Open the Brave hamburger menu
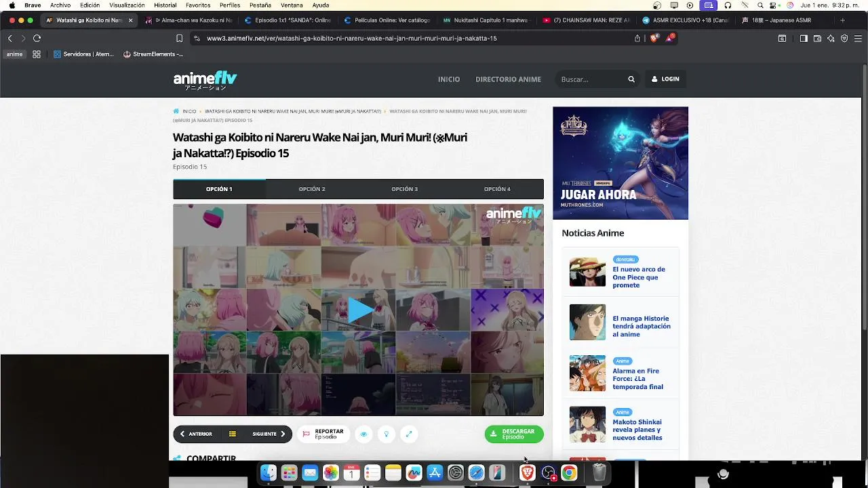Screen dimensions: 868x488 (857, 39)
